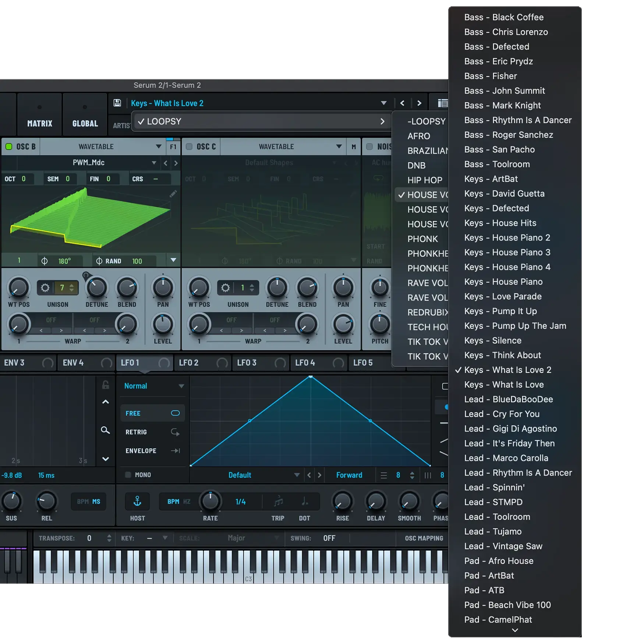644x644 pixels.
Task: Enable the OSC C power toggle
Action: pos(189,147)
